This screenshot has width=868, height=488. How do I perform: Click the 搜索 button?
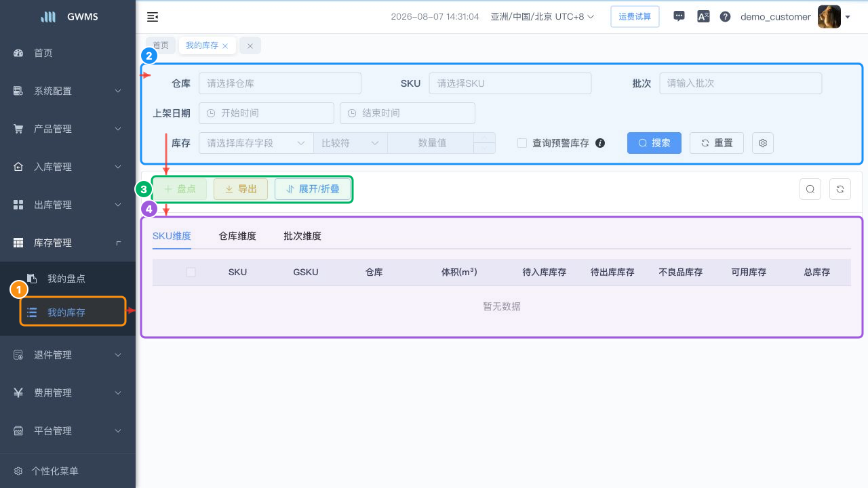pyautogui.click(x=654, y=143)
